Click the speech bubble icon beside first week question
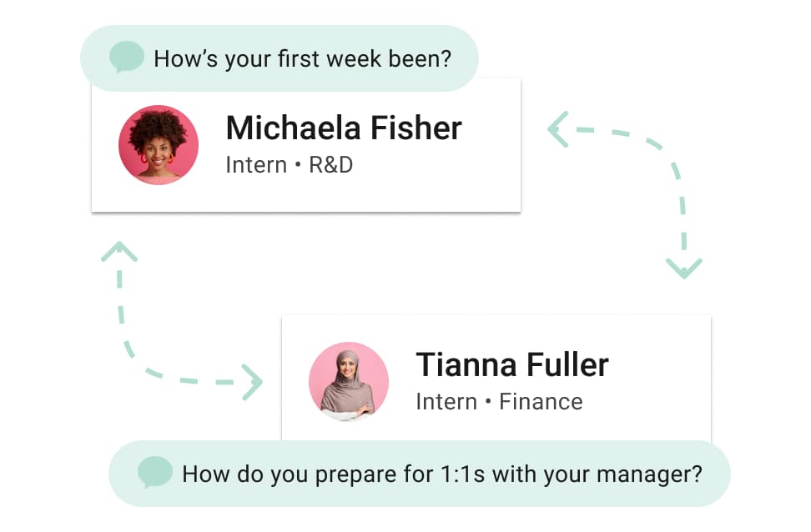The image size is (811, 532). [127, 57]
